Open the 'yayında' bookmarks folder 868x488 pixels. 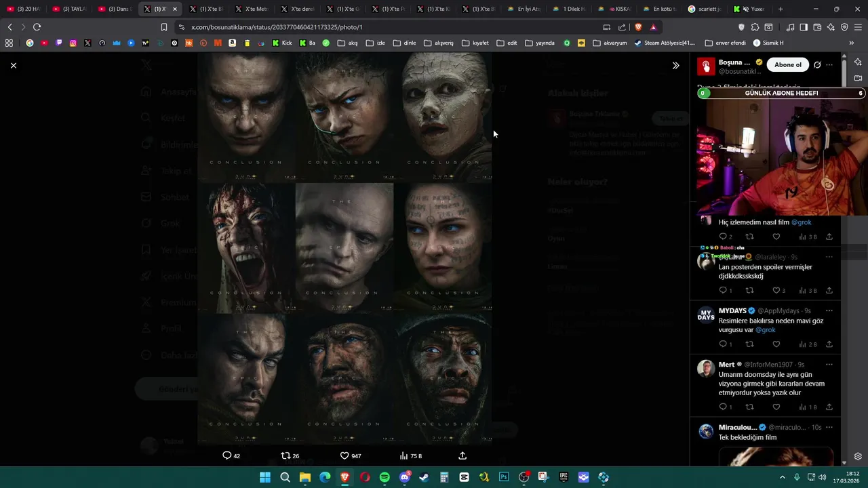[540, 43]
